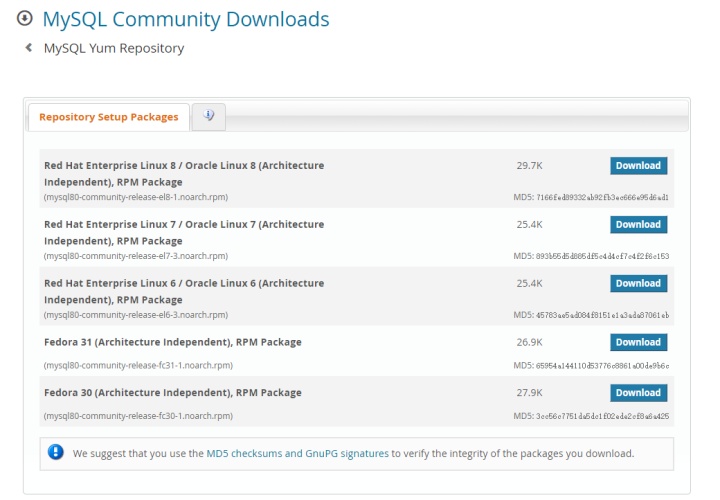Click the Red Hat Enterprise Linux 6 title

[x=184, y=291]
